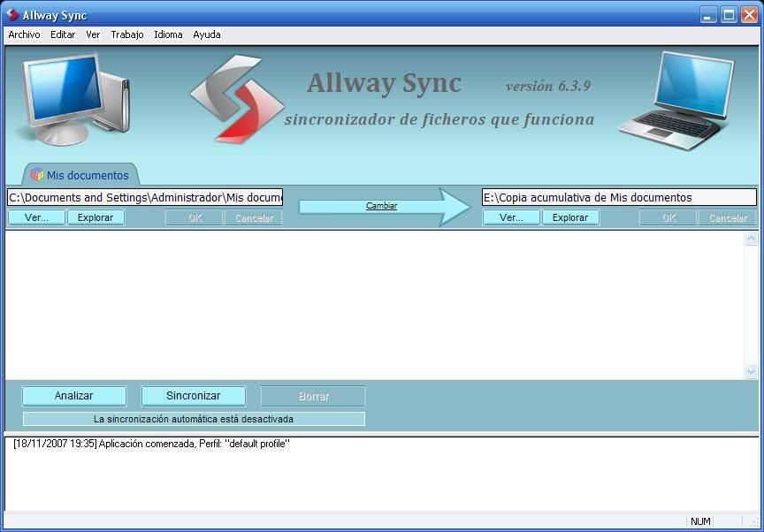764x532 pixels.
Task: Click the NUM status bar indicator
Action: [700, 521]
